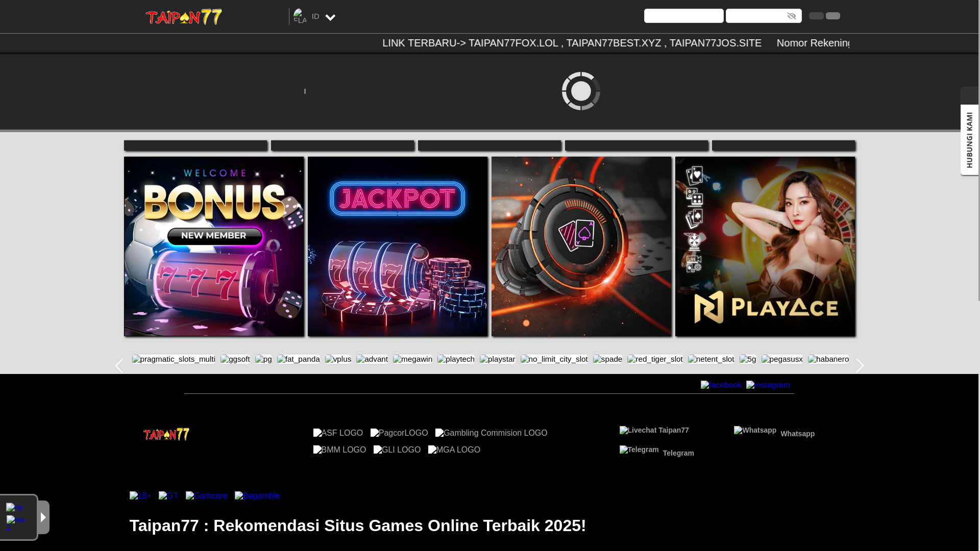Viewport: 980px width, 551px height.
Task: Focus the username input field
Action: pyautogui.click(x=683, y=16)
